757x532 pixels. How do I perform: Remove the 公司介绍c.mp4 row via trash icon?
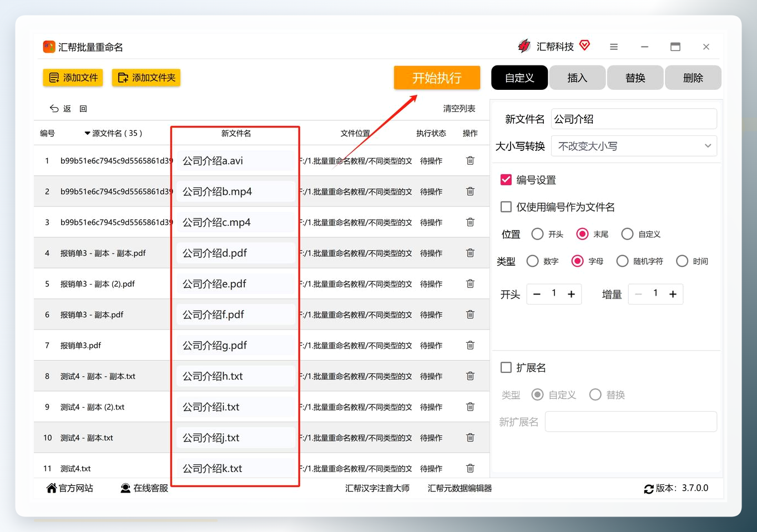pos(470,222)
